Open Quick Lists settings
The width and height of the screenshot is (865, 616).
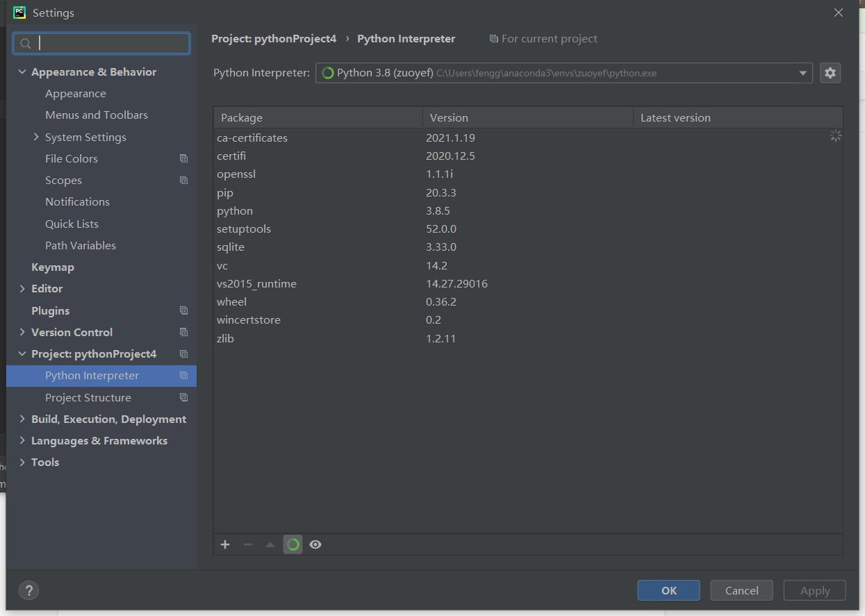[72, 224]
